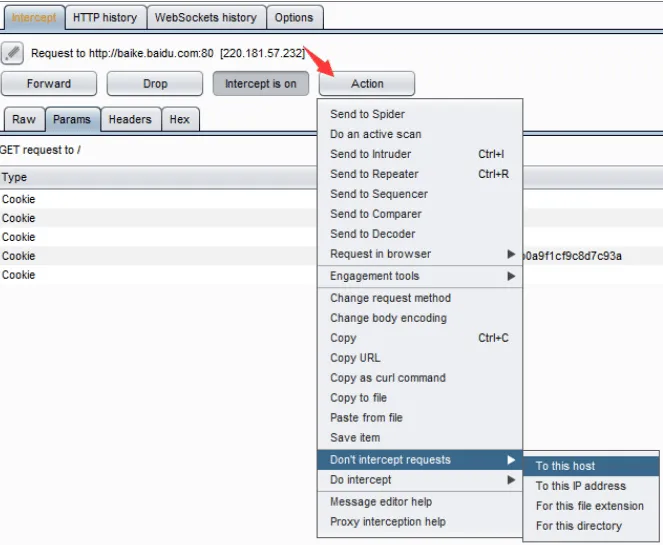The height and width of the screenshot is (545, 663).
Task: Click the Copy menu entry with Ctrl+C
Action: tap(420, 338)
